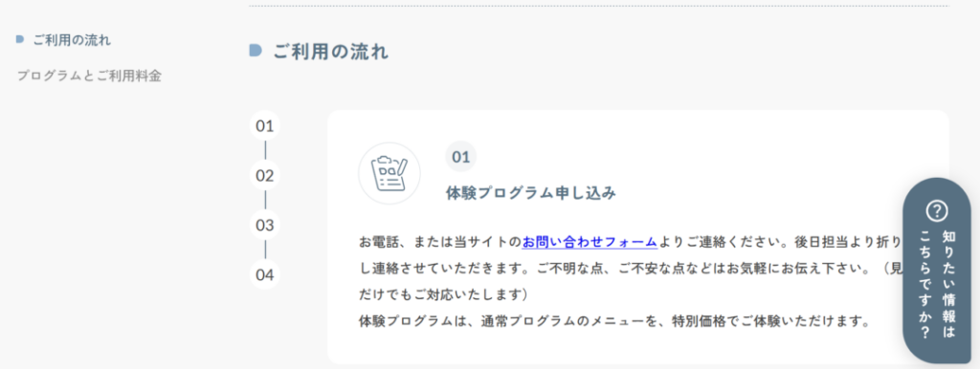Click the question mark icon in floating tab
Image resolution: width=980 pixels, height=369 pixels.
(x=936, y=211)
